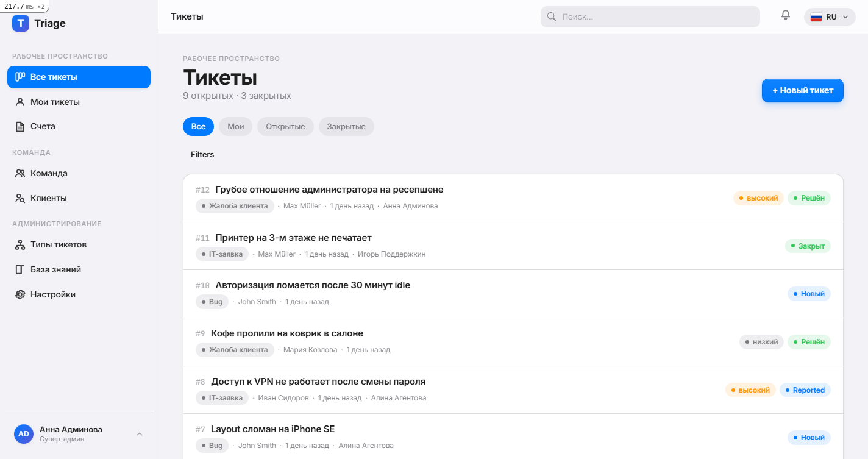Viewport: 868px width, 459px height.
Task: Expand the Анна Админова user menu chevron
Action: pyautogui.click(x=140, y=434)
